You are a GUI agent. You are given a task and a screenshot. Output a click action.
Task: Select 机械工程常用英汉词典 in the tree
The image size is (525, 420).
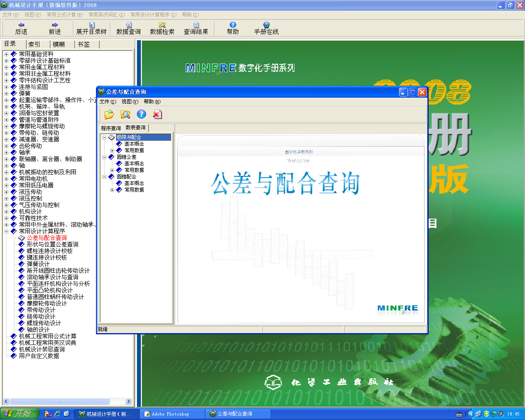click(48, 343)
